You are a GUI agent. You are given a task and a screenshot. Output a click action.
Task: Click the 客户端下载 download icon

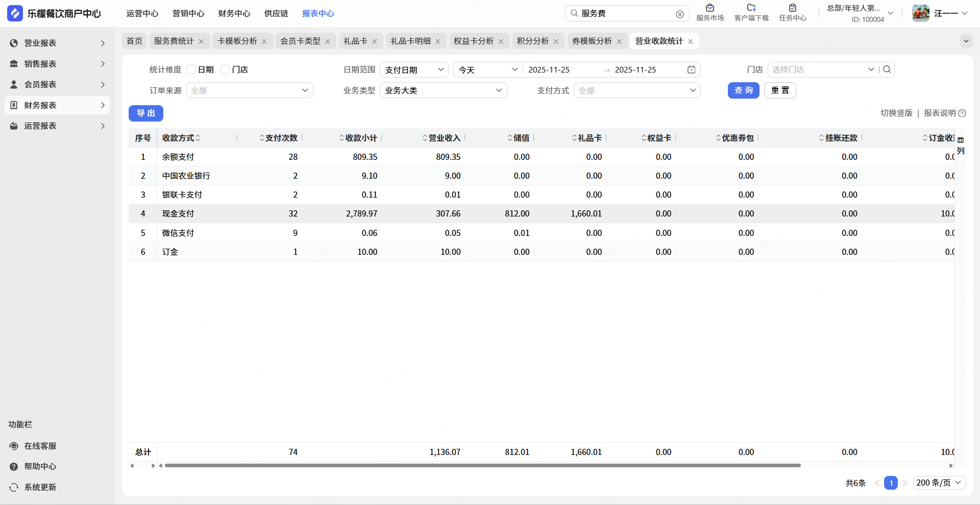(751, 8)
